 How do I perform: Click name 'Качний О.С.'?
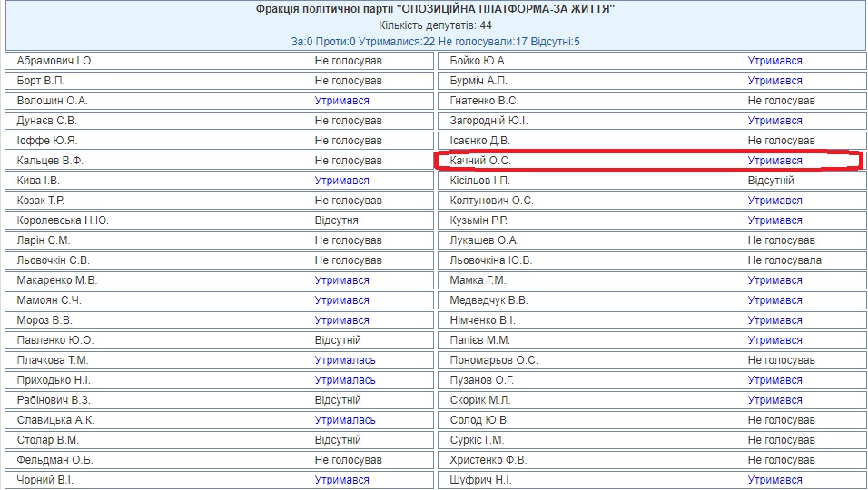coord(480,161)
